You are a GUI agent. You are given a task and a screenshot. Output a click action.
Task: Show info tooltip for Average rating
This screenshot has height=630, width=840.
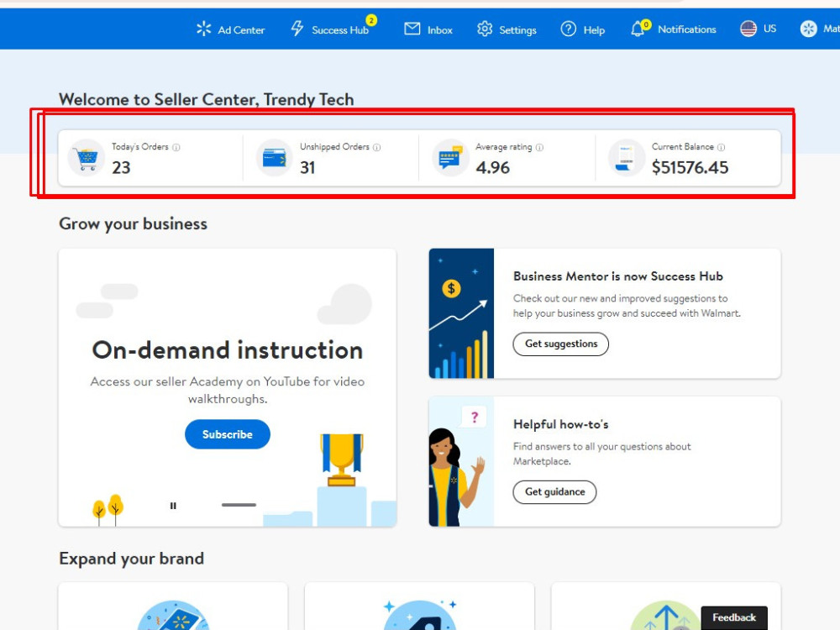point(539,147)
